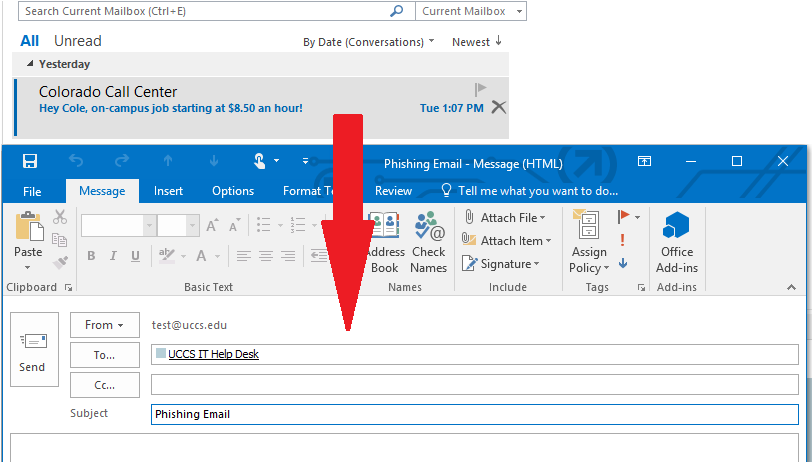Open Assign Policy menu

coord(589,242)
